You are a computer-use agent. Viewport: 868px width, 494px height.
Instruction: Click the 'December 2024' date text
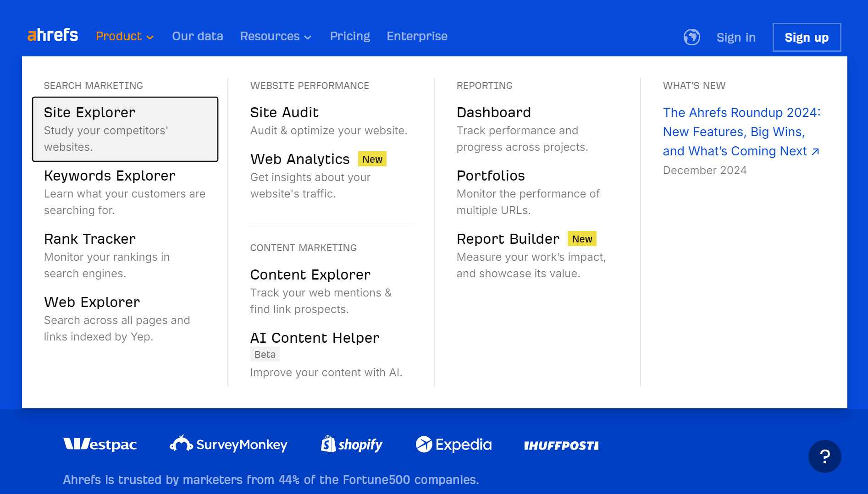(705, 170)
